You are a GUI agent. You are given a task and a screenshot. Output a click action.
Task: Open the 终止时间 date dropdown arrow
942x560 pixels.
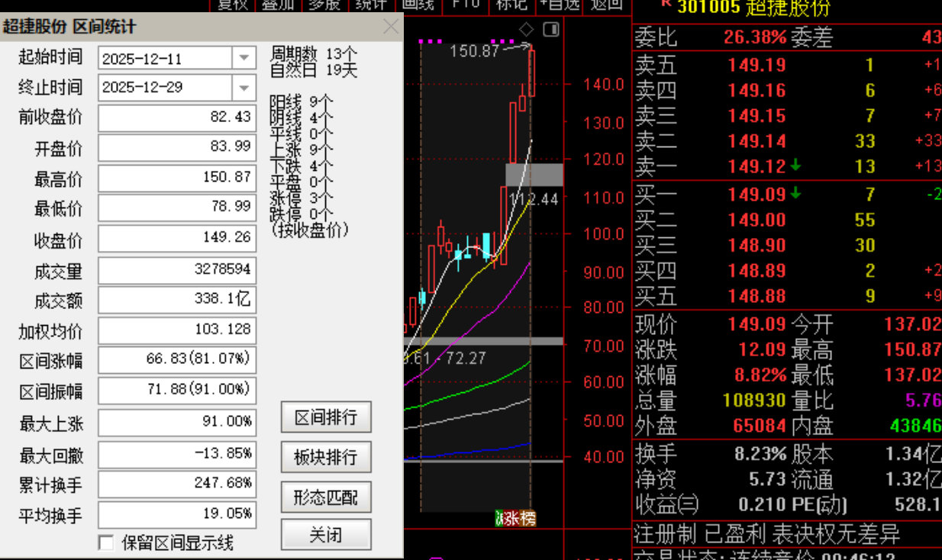pos(244,88)
